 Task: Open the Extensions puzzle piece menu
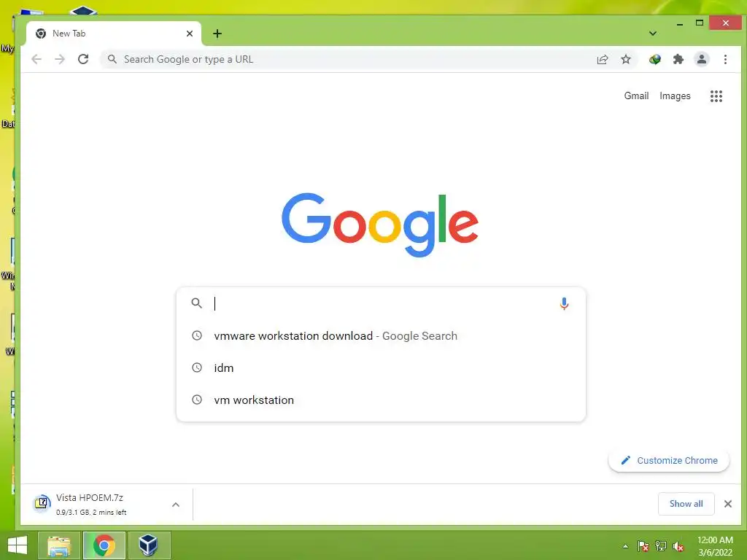[678, 59]
